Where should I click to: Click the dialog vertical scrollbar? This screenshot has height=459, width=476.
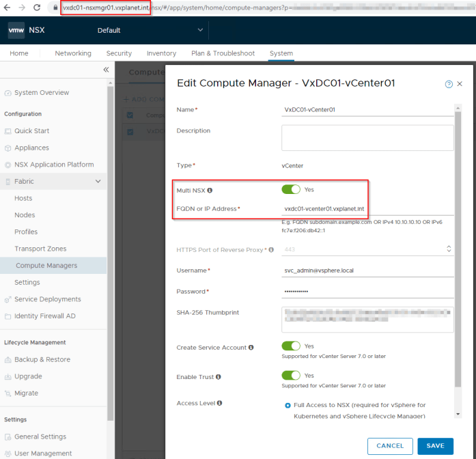click(458, 249)
